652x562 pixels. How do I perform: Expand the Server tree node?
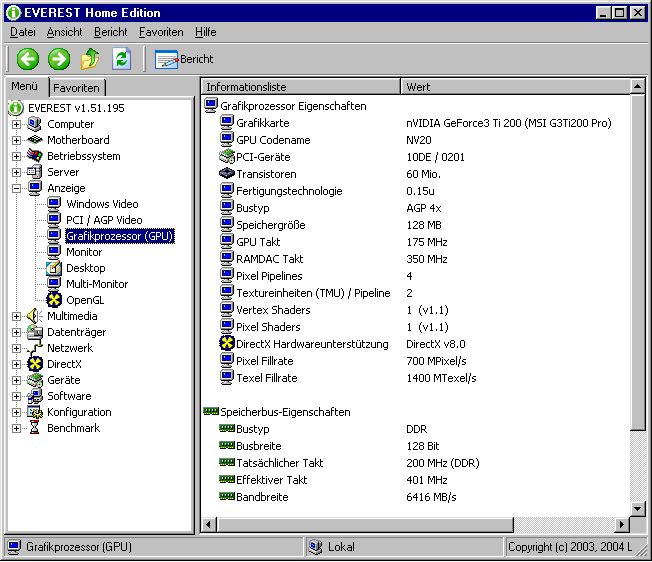(x=16, y=172)
